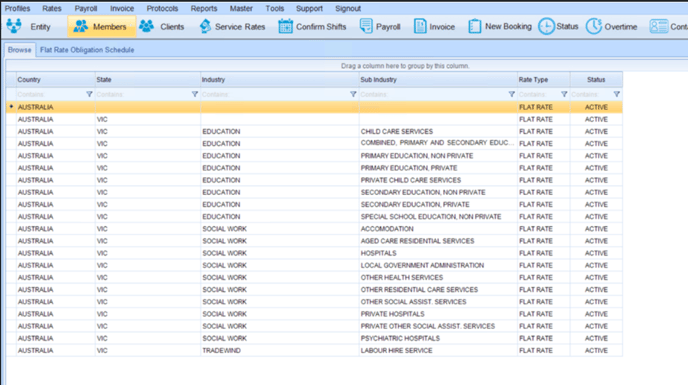Viewport: 688px width, 385px height.
Task: Open the Master menu
Action: tap(241, 8)
